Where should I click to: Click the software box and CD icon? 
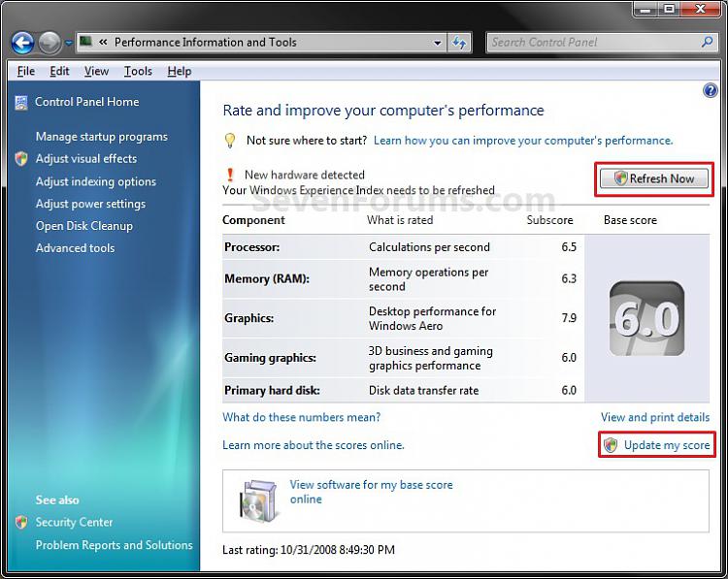pos(260,501)
